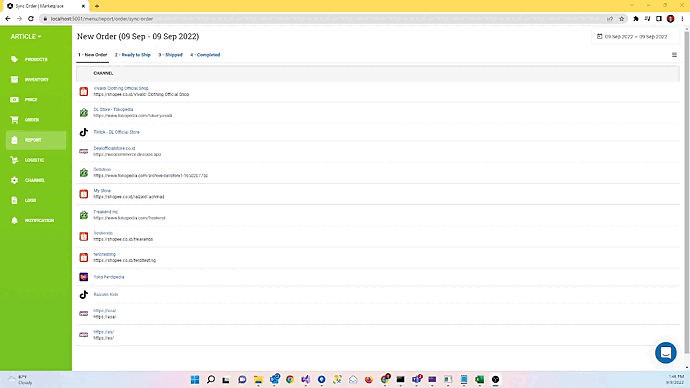Open the Toko Ferdipedia channel link
Screen dimensions: 690x388
pyautogui.click(x=109, y=277)
